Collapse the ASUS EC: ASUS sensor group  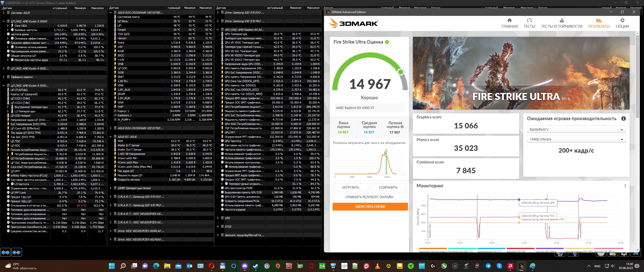click(x=110, y=137)
